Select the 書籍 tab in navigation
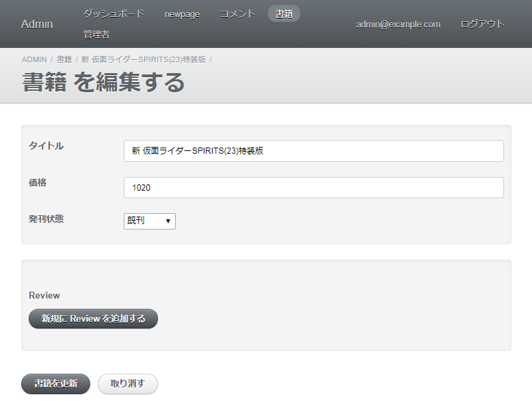The image size is (532, 414). coord(284,14)
